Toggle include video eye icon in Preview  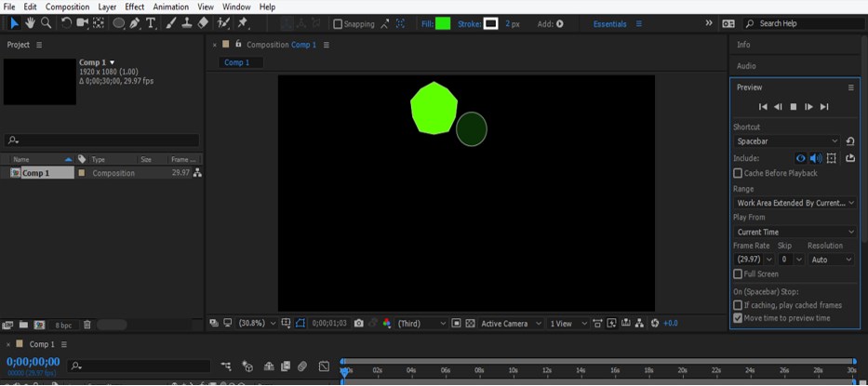(800, 158)
